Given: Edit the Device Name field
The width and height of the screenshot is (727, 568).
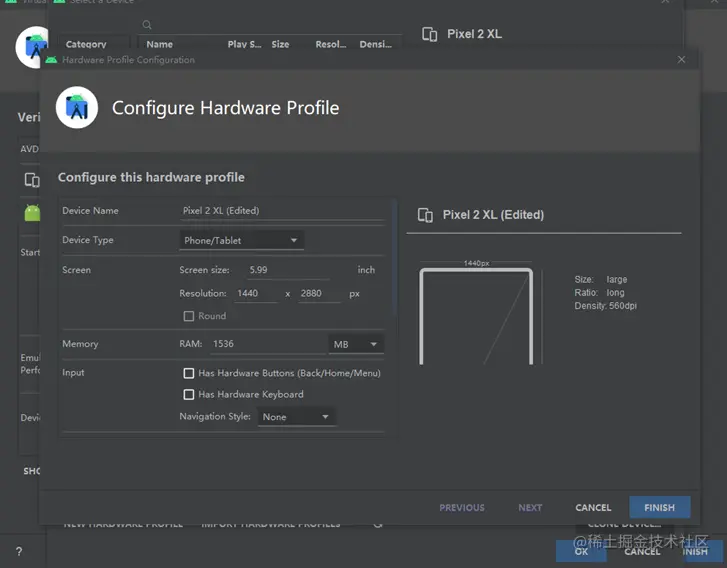Looking at the screenshot, I should point(282,211).
